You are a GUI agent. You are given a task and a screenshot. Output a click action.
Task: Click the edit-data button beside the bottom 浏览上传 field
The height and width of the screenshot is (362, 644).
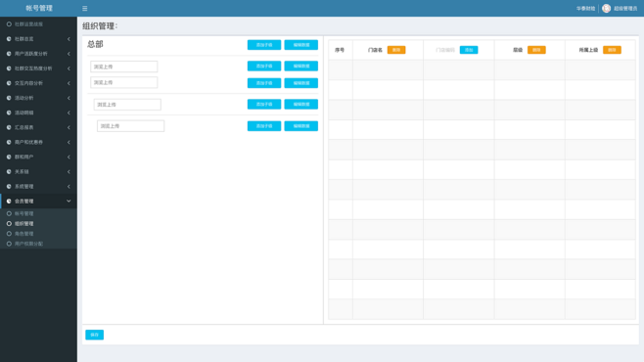coord(301,126)
